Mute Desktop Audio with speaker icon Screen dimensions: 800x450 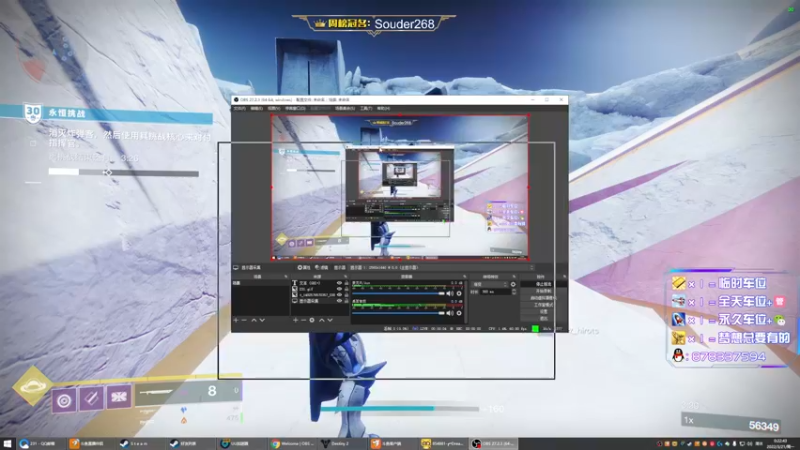click(x=450, y=313)
